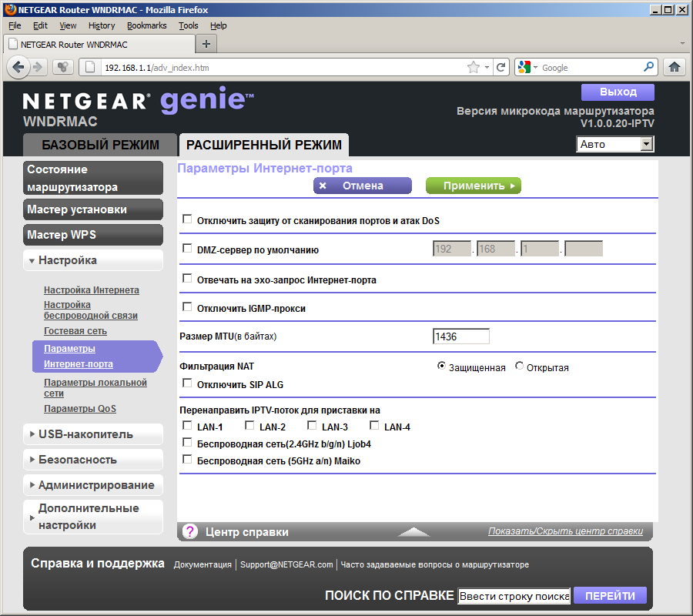Select Открытая NAT filtering radio
693x616 pixels.
(x=519, y=366)
